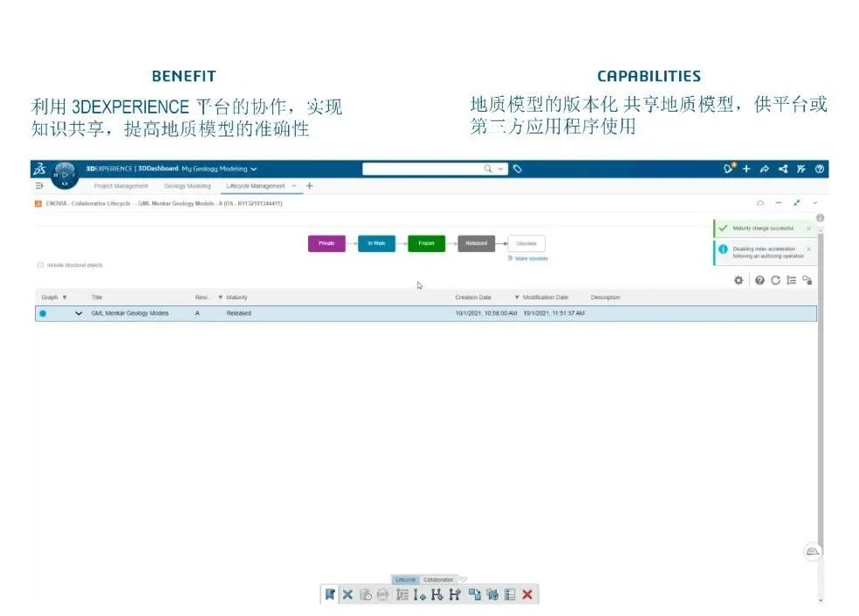Open the help question mark in top bar

820,169
